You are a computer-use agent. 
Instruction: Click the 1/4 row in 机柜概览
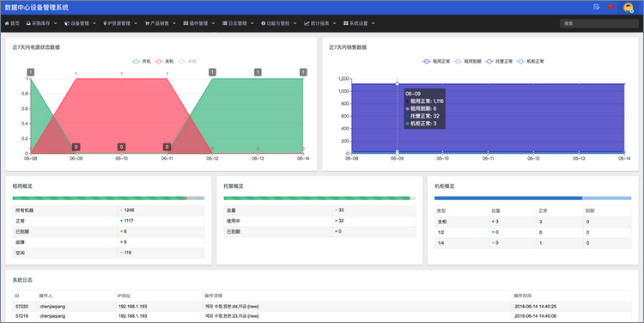(532, 243)
